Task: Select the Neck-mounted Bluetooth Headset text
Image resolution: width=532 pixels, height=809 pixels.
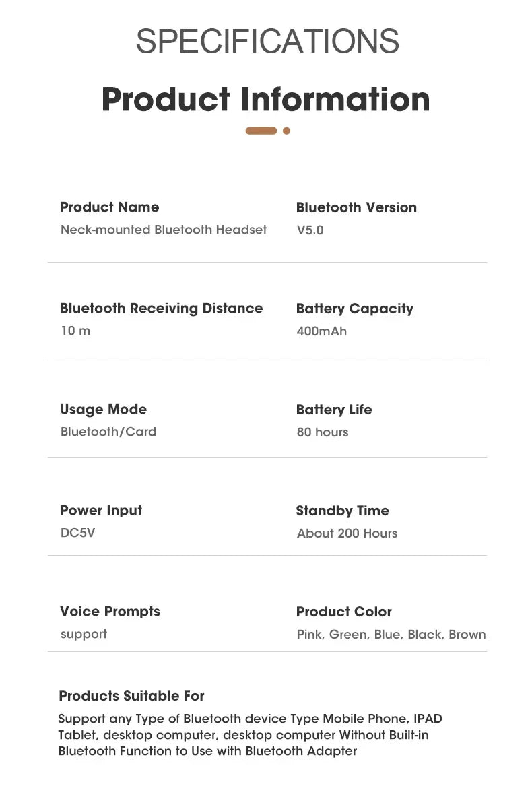Action: click(164, 230)
